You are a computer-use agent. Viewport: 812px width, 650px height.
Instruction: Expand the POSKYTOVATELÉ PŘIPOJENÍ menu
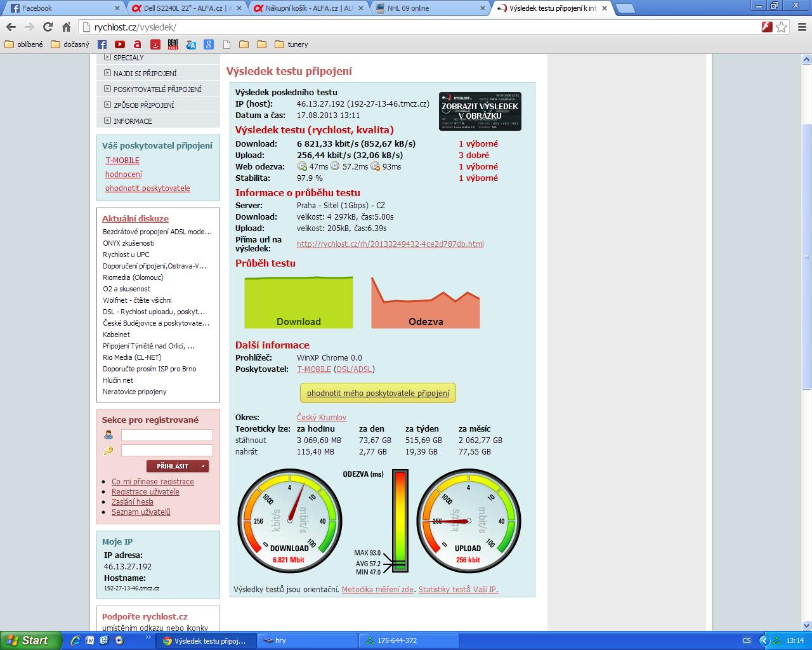point(159,89)
